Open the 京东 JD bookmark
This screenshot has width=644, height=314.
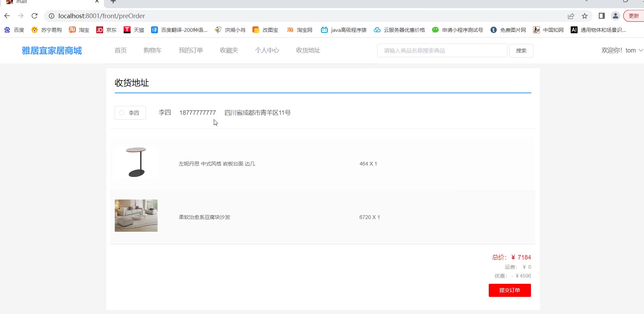[x=100, y=30]
